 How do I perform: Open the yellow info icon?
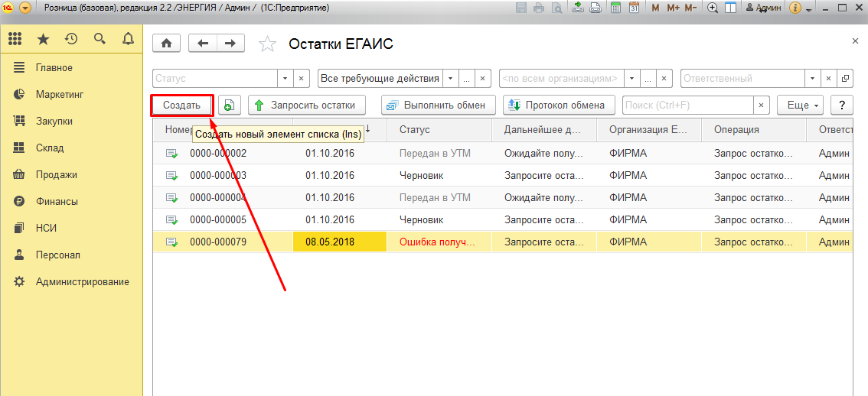coord(797,8)
